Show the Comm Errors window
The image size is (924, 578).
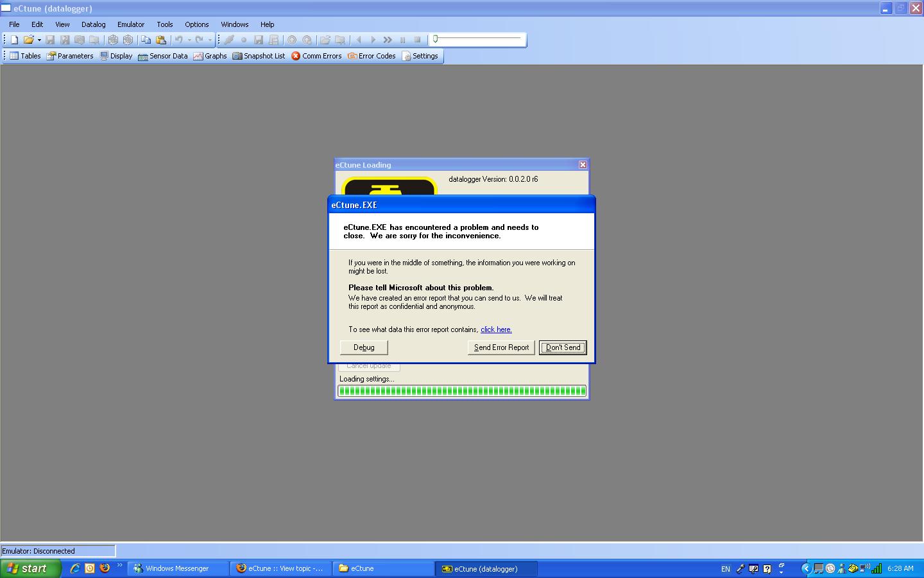pos(316,56)
